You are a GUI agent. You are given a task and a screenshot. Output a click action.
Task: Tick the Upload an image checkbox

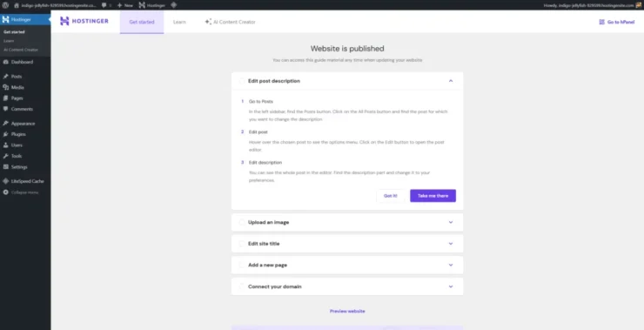coord(242,222)
